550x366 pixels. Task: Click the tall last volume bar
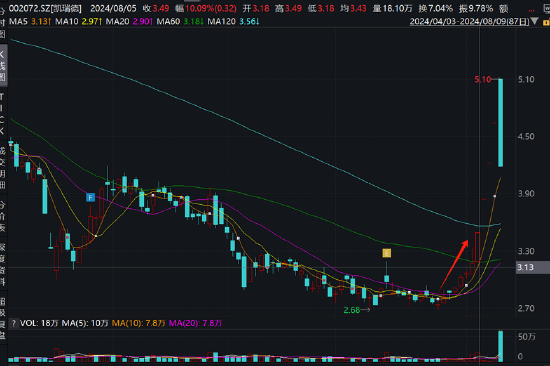click(501, 346)
